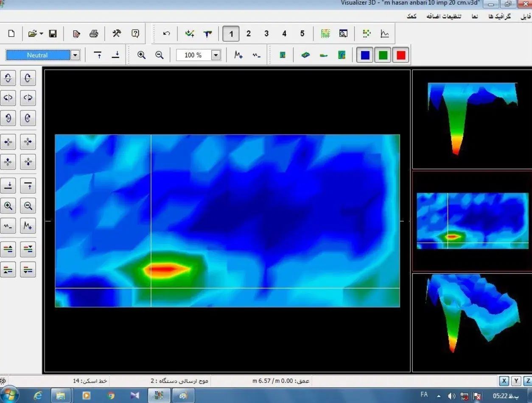Open preferences with the hammer and wrench icon
Image resolution: width=532 pixels, height=403 pixels.
(x=117, y=34)
